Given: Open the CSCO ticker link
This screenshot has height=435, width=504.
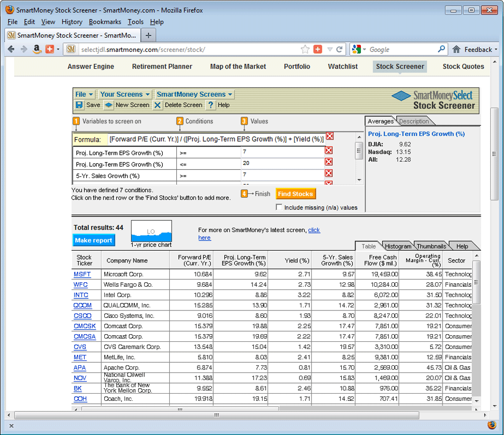Looking at the screenshot, I should [x=83, y=316].
